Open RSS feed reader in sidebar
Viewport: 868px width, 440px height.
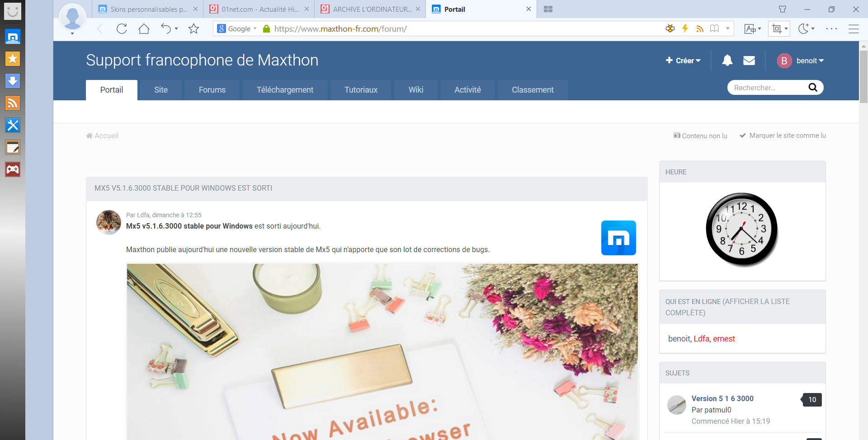point(13,103)
